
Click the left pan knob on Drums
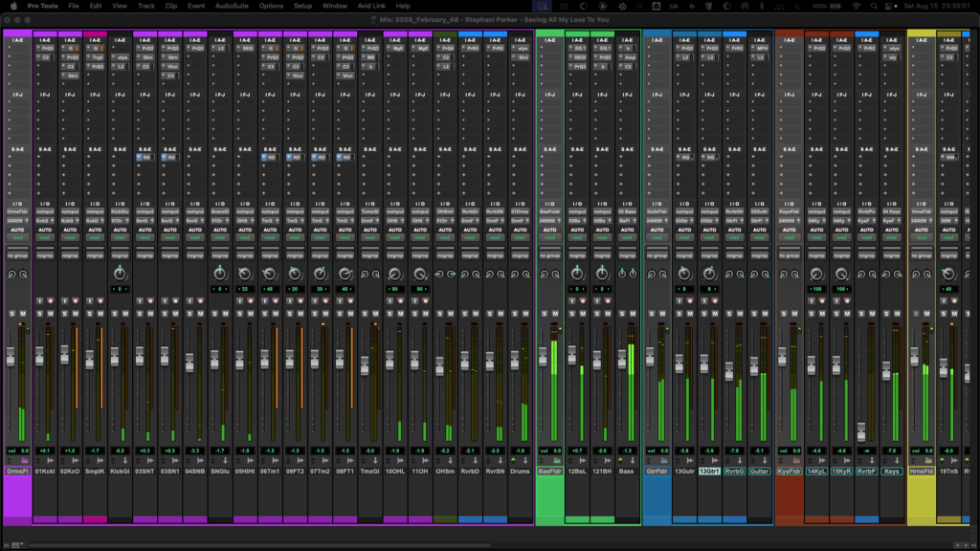(515, 274)
